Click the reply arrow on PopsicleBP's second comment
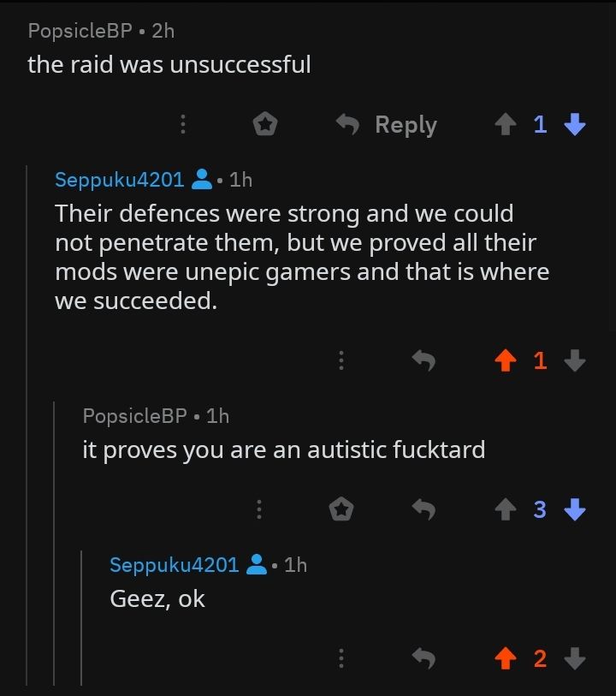 (x=423, y=509)
